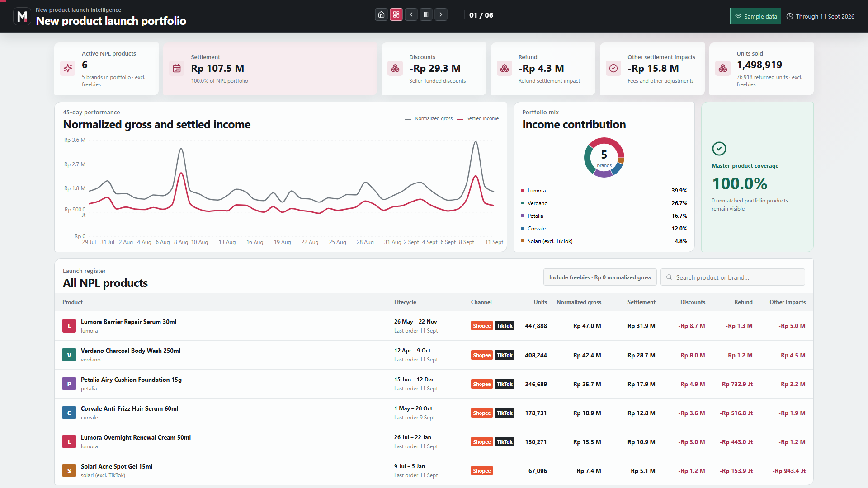Open Lumora Barrier Repair Serum 30ml row

coord(434,326)
